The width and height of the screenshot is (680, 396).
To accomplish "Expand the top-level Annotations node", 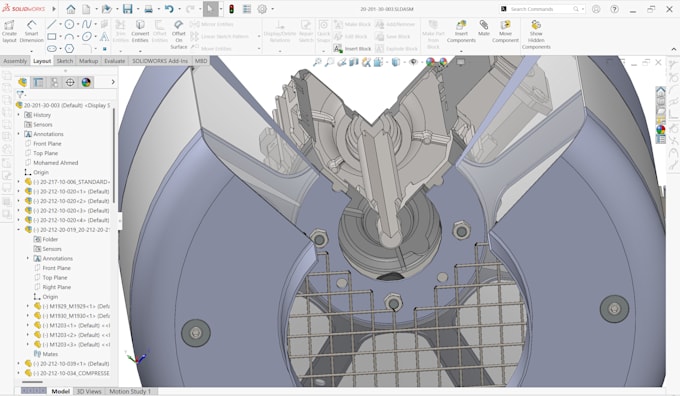I will coord(19,134).
